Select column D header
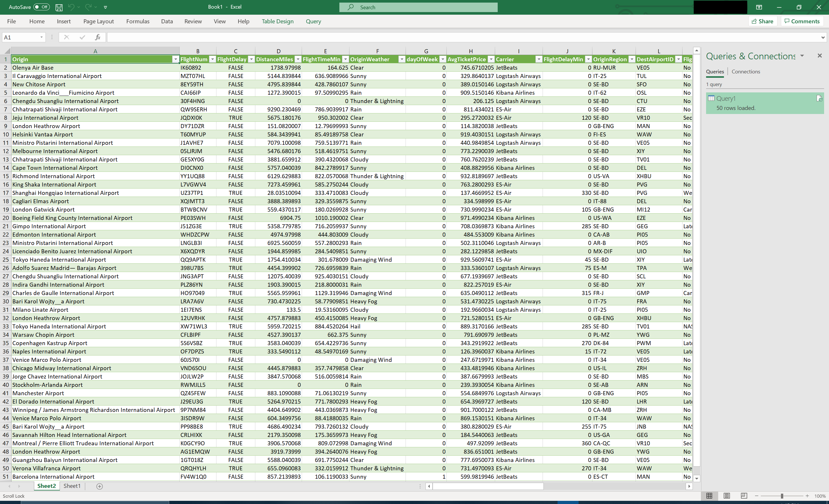The width and height of the screenshot is (829, 504). coord(279,51)
